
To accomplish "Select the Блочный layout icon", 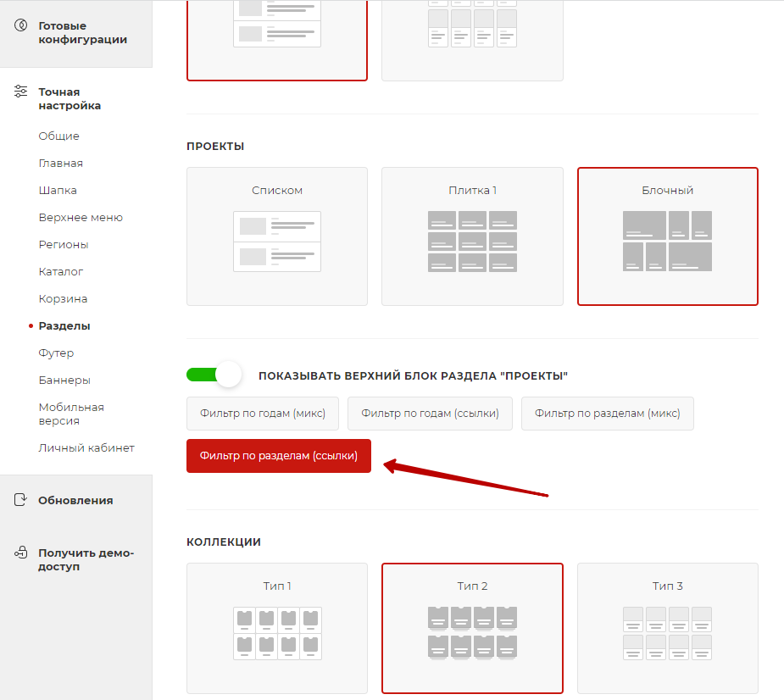I will (667, 241).
